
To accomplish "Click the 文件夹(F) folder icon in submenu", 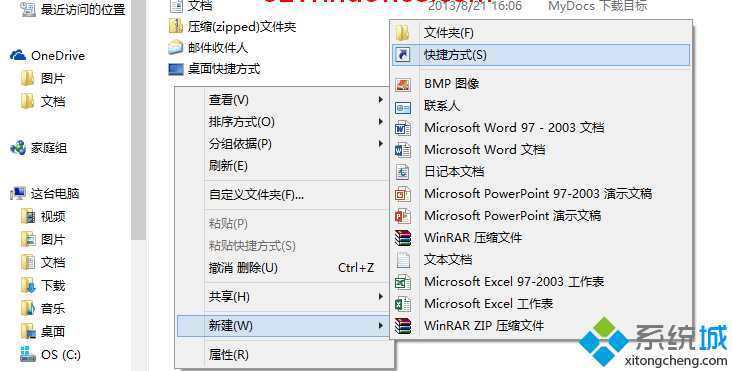I will pyautogui.click(x=402, y=33).
